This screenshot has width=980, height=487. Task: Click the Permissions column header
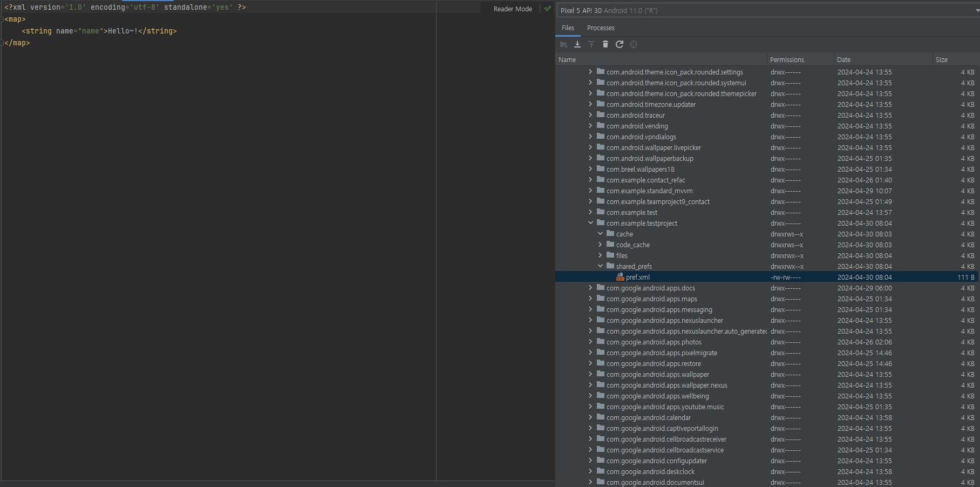pos(800,60)
